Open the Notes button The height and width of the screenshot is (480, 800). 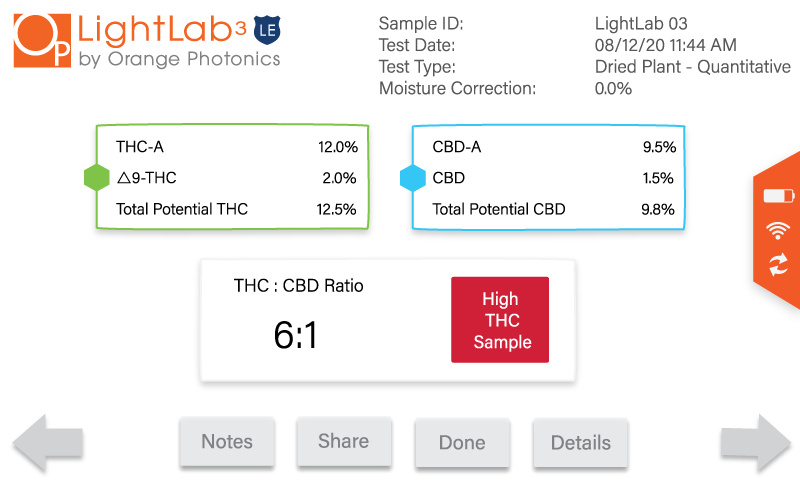pos(227,442)
